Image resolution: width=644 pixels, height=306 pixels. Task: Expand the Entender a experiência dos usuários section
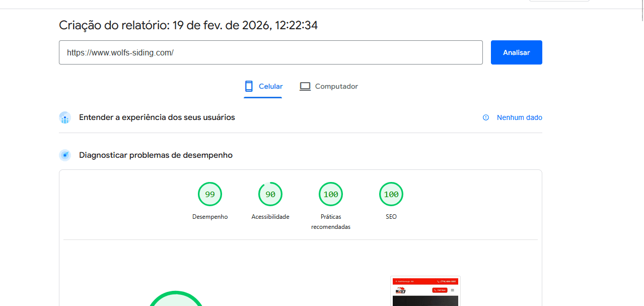tap(157, 117)
